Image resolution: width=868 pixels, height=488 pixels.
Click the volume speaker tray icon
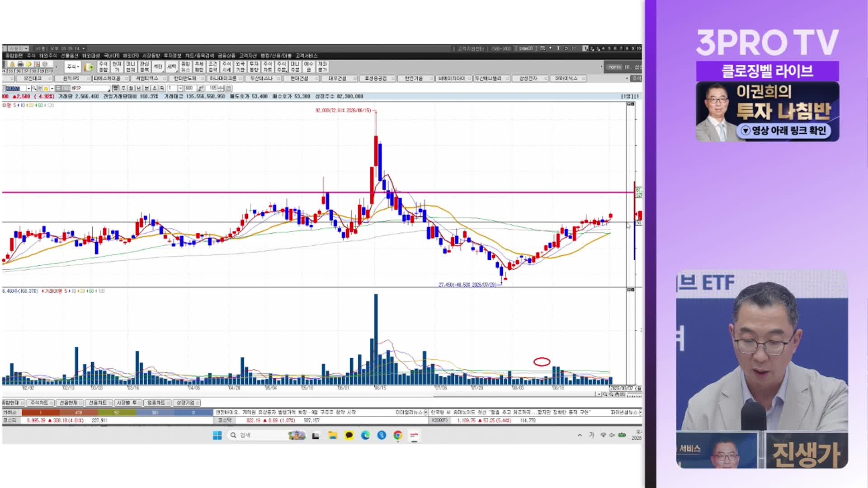(x=612, y=435)
